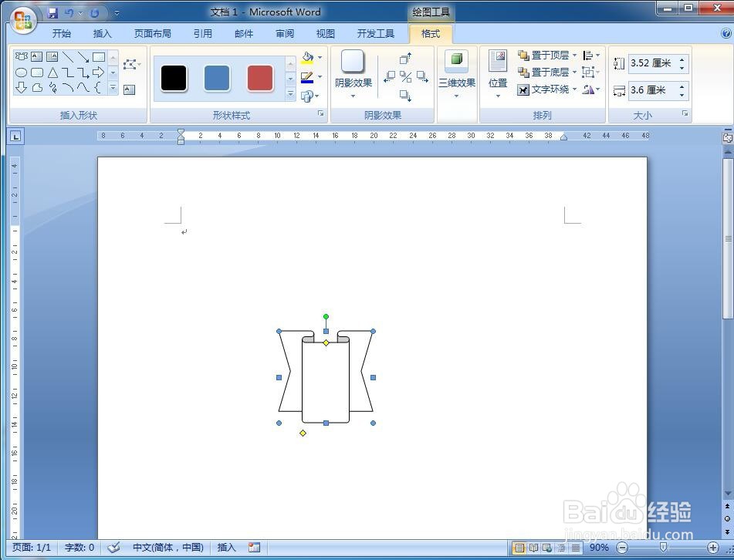Select the elbow arrow connector shape

pos(83,73)
